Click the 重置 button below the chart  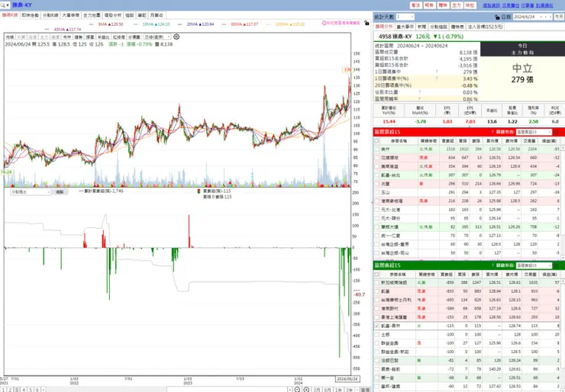coord(366,390)
